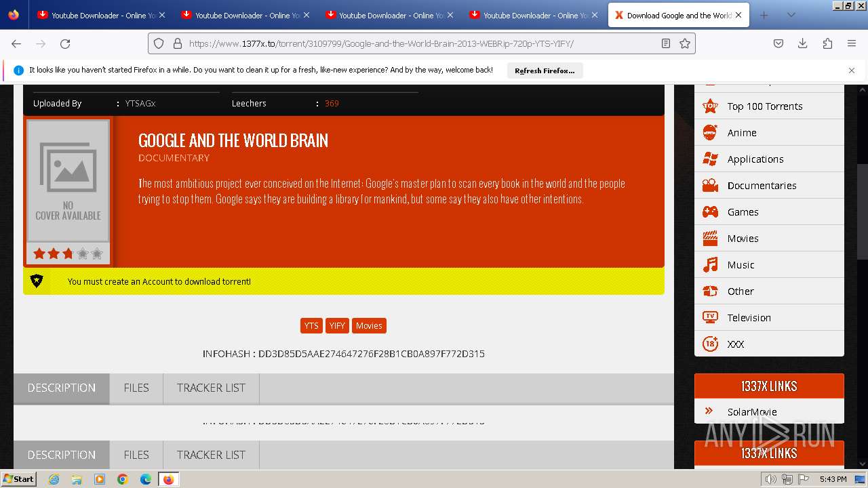This screenshot has height=488, width=868.
Task: Click the No Cover Available thumbnail
Action: [68, 181]
